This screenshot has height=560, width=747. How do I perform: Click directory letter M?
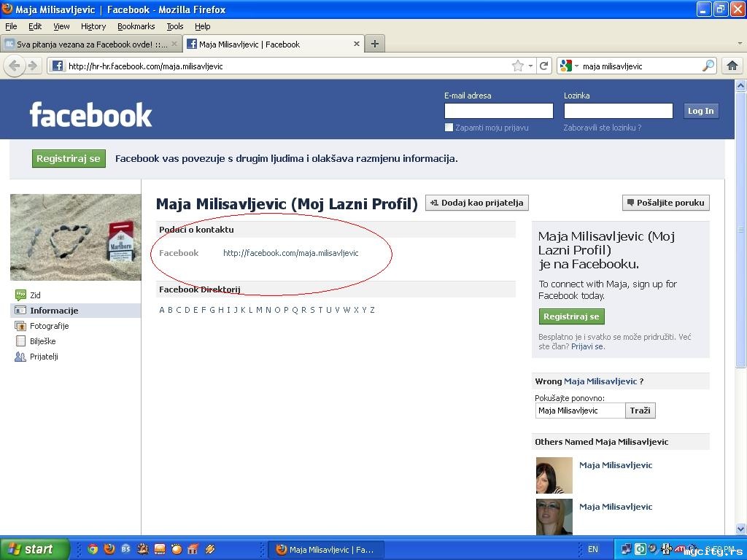[259, 310]
